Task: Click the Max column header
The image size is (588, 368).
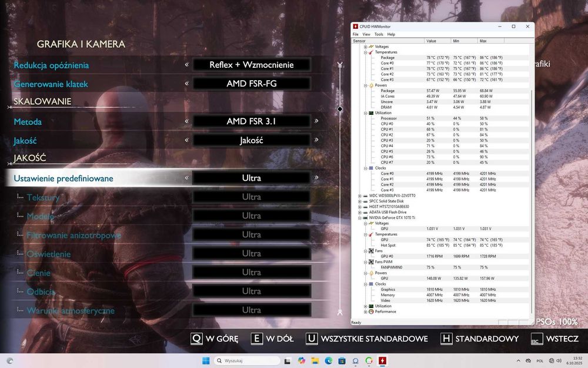Action: (491, 41)
